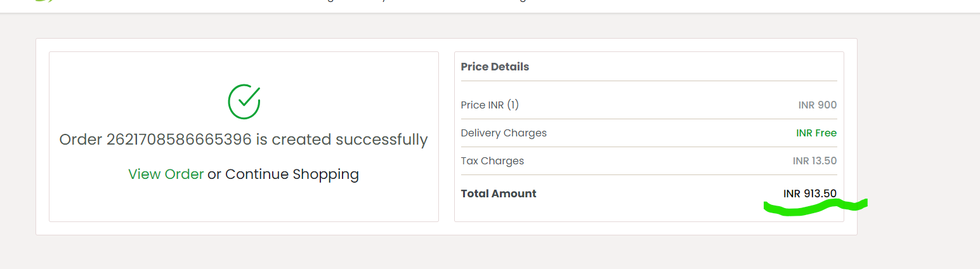Viewport: 980px width, 269px height.
Task: Click the "or" text between the links
Action: tap(214, 175)
